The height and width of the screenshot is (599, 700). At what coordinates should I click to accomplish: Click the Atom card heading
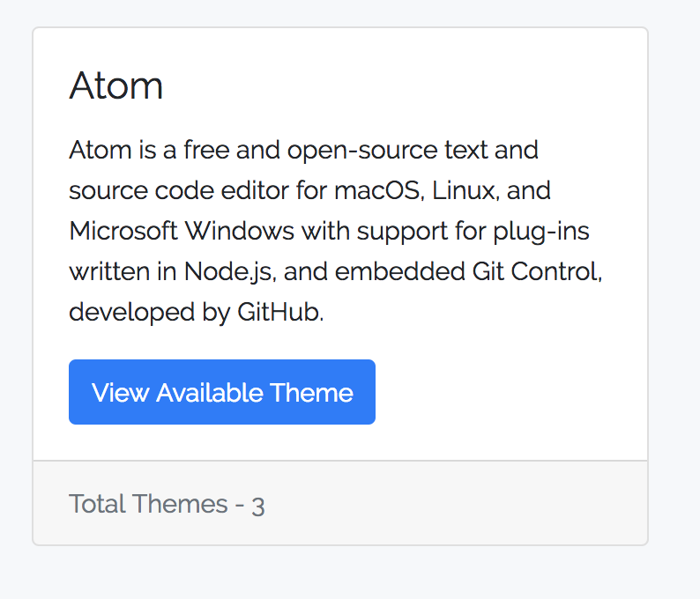pyautogui.click(x=116, y=85)
